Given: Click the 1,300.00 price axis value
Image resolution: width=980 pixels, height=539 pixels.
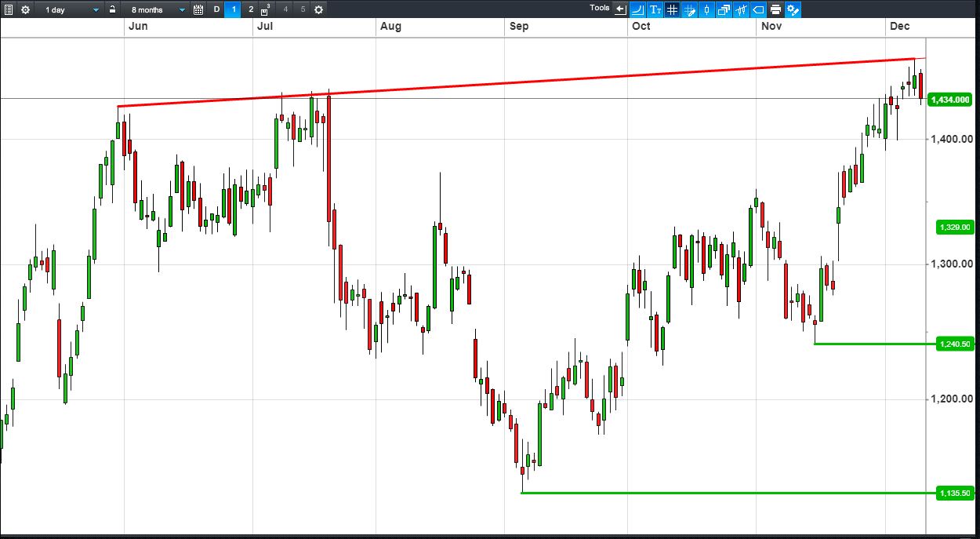Looking at the screenshot, I should (x=953, y=264).
